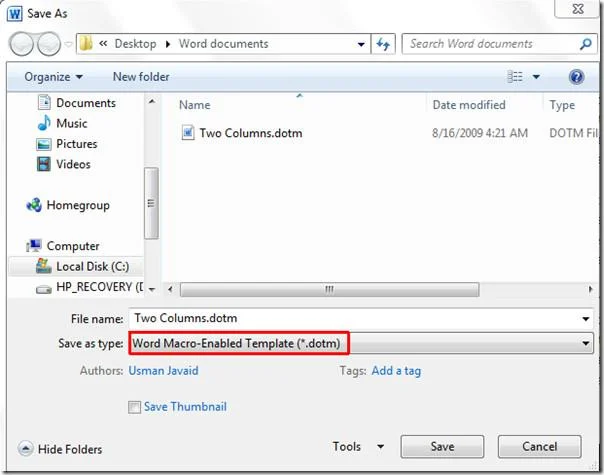Select Documents in the navigation pane
The height and width of the screenshot is (475, 604).
pyautogui.click(x=77, y=103)
